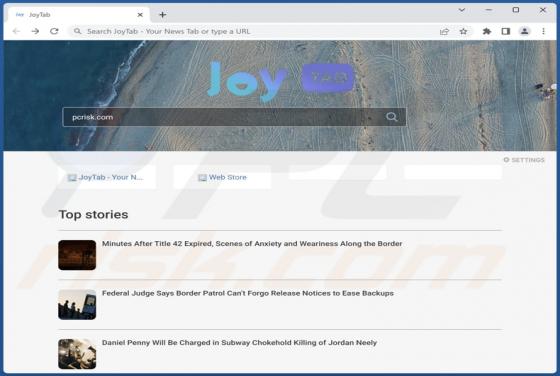Click the magnifier icon in address bar
Viewport: 560px width, 376px height.
78,31
